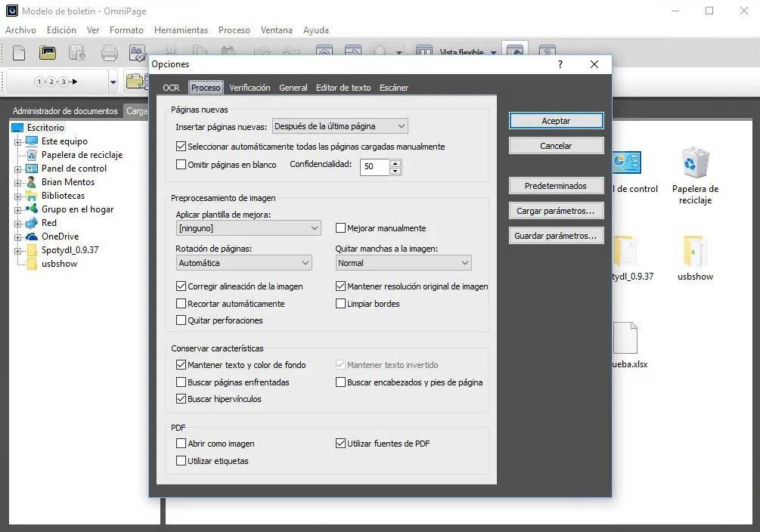The image size is (760, 532).
Task: Check Buscar encabezados y pies de página
Action: [341, 382]
